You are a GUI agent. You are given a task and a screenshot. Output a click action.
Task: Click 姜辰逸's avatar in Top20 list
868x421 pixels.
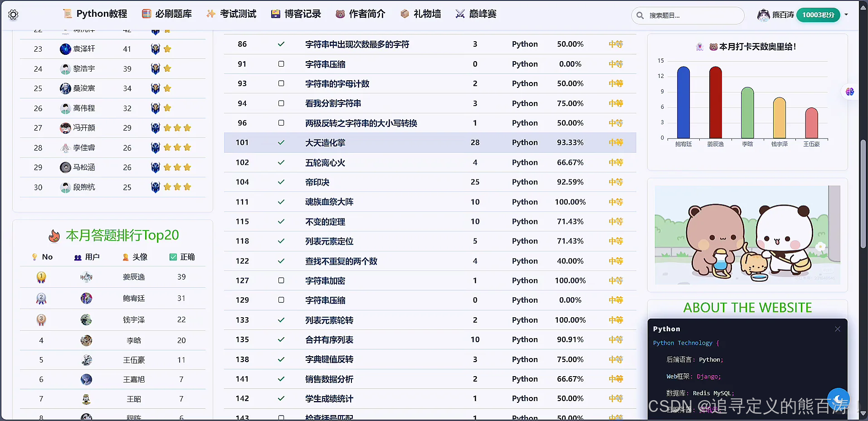tap(86, 277)
